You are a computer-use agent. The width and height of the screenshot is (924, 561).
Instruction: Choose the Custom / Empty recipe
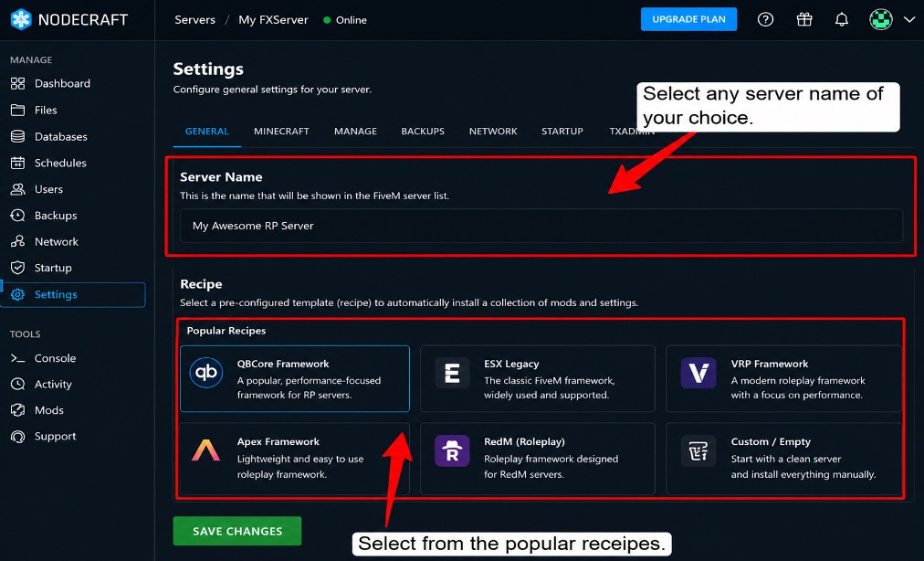[783, 459]
